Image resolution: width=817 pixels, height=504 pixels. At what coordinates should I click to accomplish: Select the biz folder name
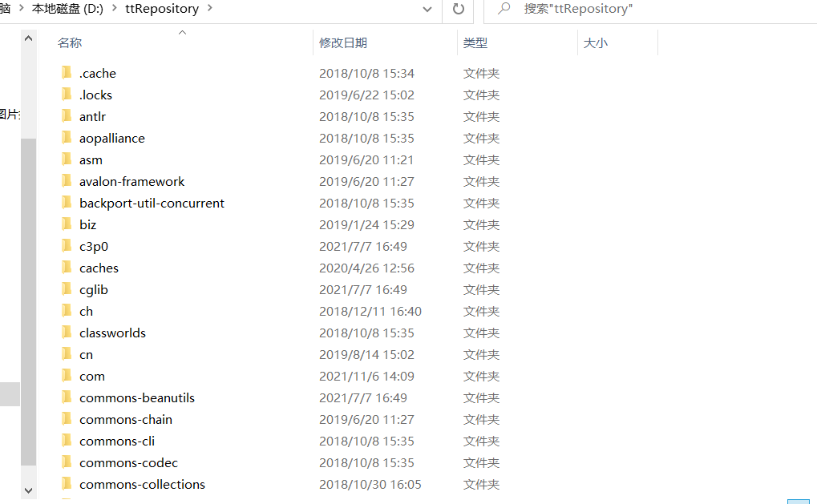click(87, 224)
